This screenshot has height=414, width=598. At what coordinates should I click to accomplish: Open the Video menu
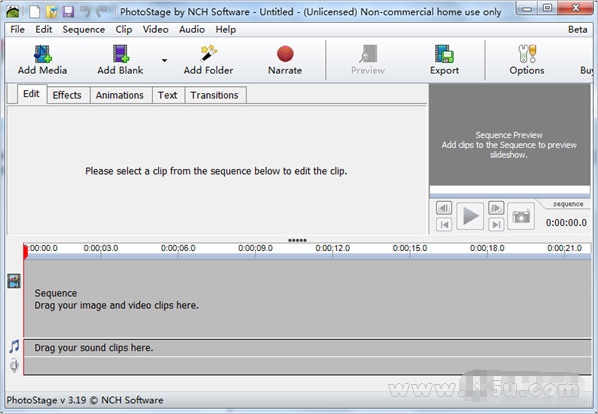point(156,29)
